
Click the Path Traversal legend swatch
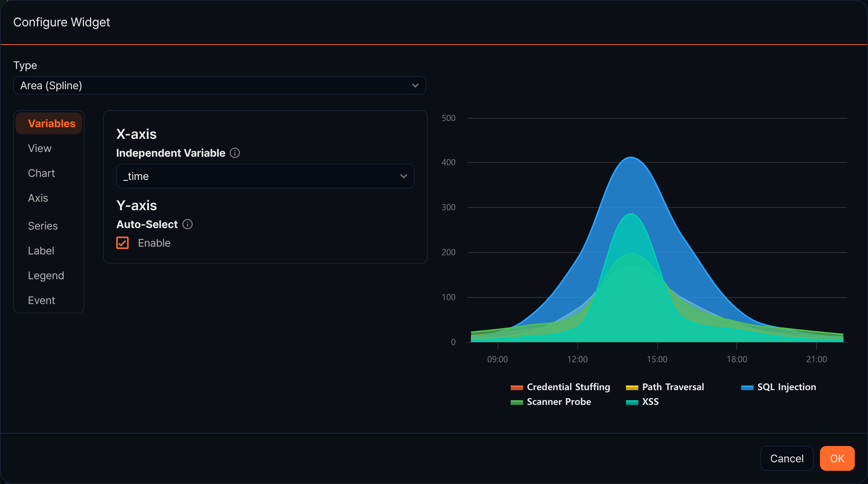632,387
